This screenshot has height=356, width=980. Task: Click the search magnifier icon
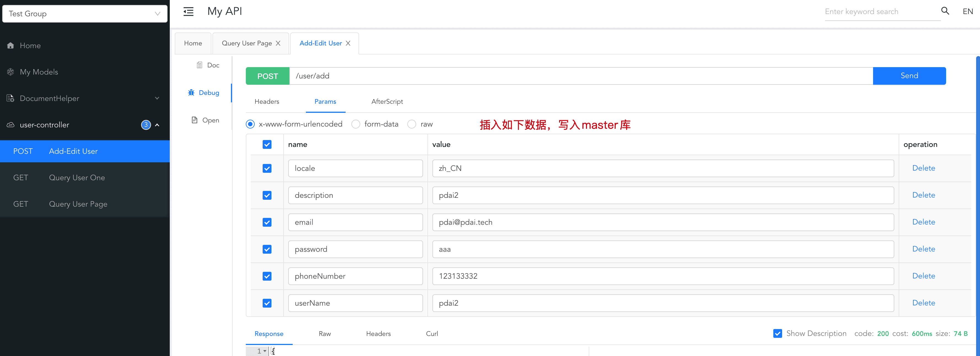click(x=945, y=11)
